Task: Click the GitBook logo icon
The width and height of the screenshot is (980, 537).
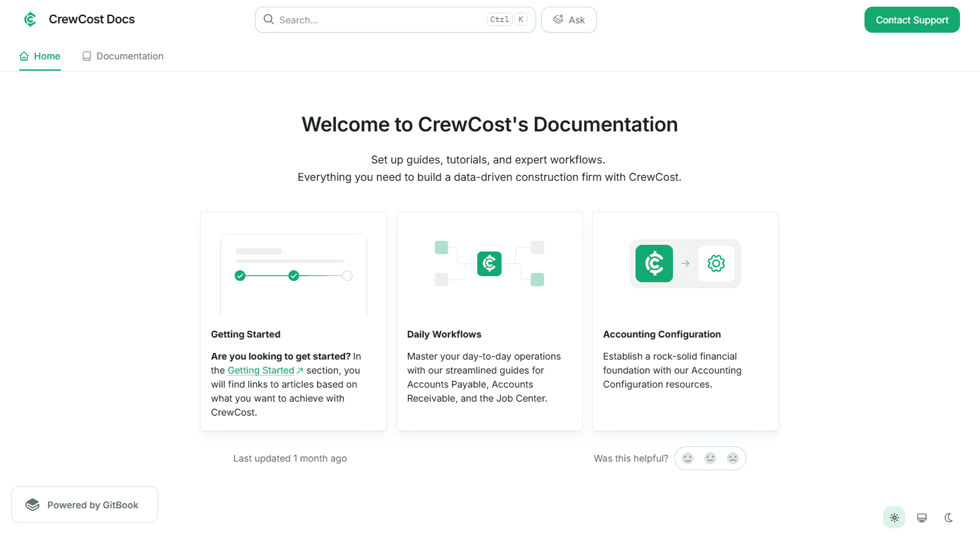Action: (33, 505)
